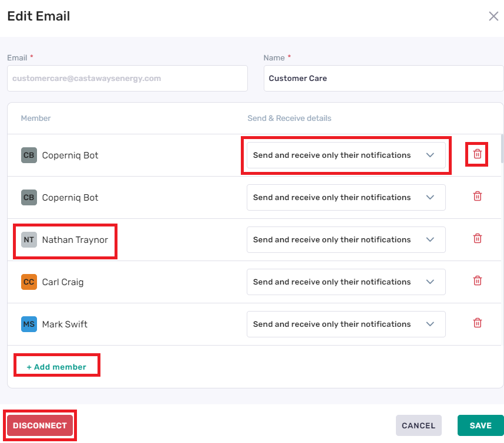Delete Carl Craig from members

(x=478, y=280)
